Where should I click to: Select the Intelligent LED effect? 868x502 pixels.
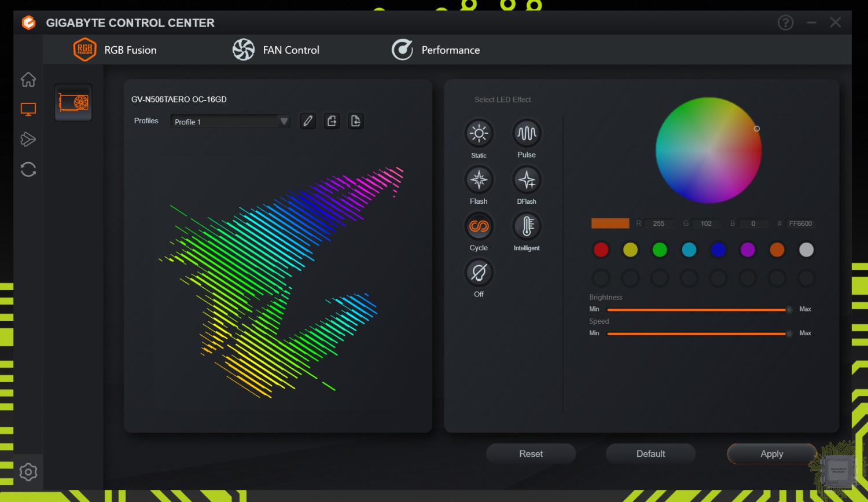tap(527, 226)
